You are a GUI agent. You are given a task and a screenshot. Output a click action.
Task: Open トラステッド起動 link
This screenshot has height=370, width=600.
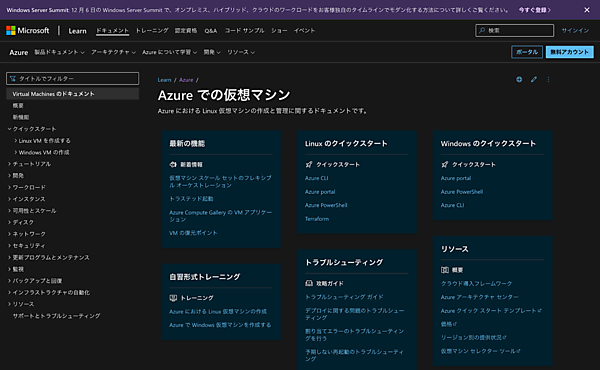[191, 199]
